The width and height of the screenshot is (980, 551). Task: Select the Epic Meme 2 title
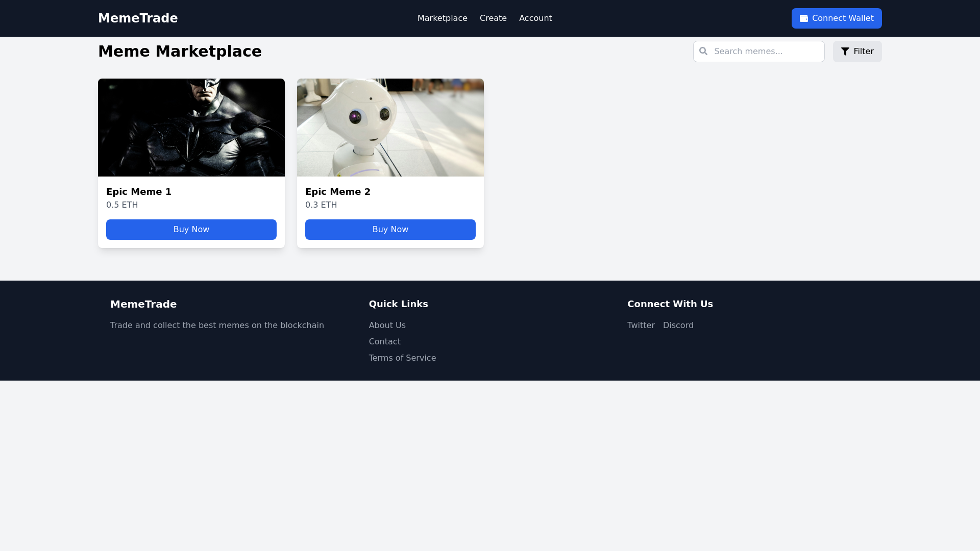coord(338,192)
